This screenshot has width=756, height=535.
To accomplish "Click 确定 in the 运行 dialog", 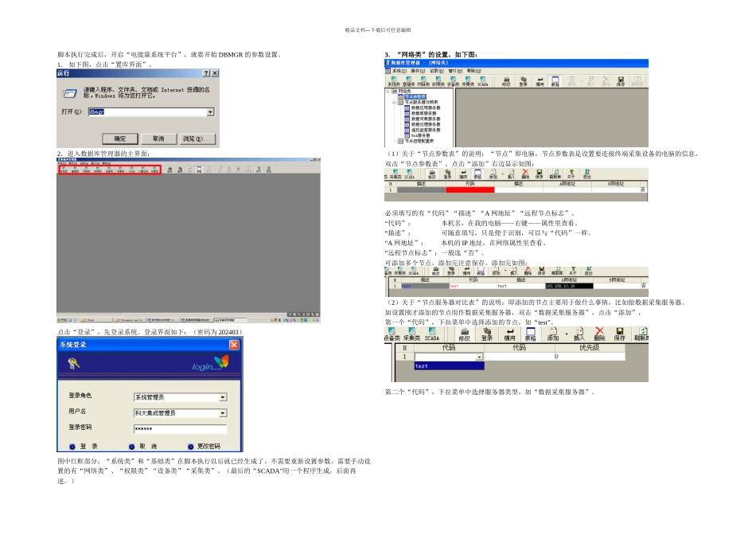I will tap(120, 139).
